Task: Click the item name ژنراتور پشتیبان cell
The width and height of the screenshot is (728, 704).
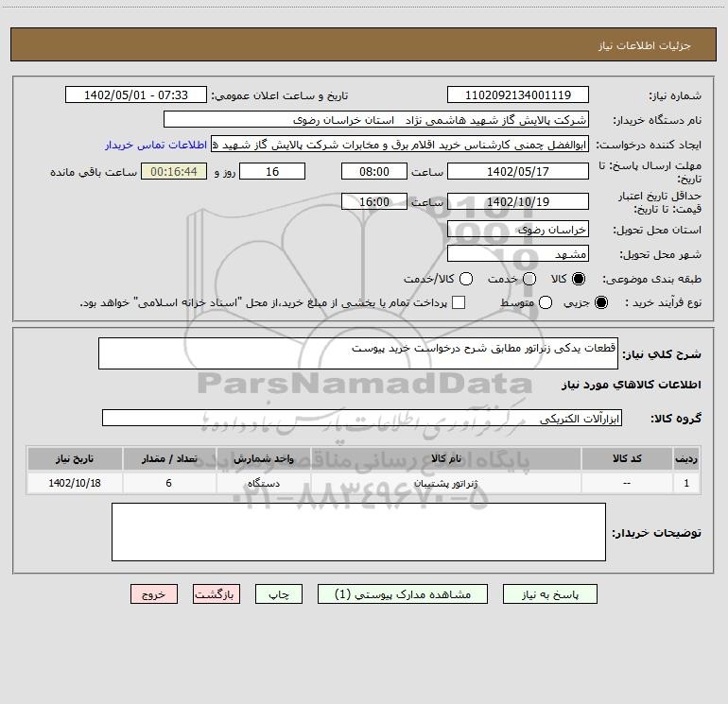Action: 445,483
